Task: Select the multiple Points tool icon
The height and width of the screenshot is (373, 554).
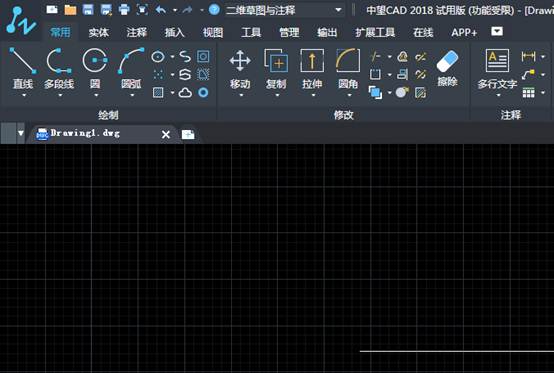Action: [158, 75]
